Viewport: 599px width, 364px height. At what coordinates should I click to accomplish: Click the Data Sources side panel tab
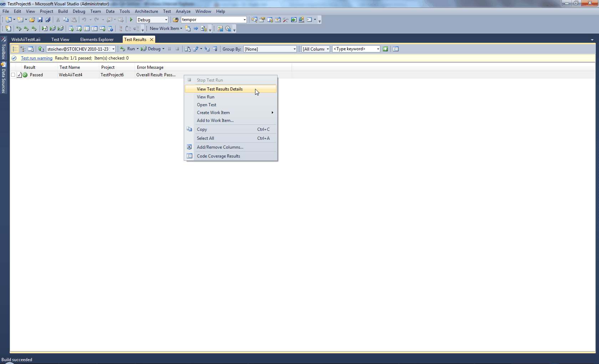click(x=4, y=78)
